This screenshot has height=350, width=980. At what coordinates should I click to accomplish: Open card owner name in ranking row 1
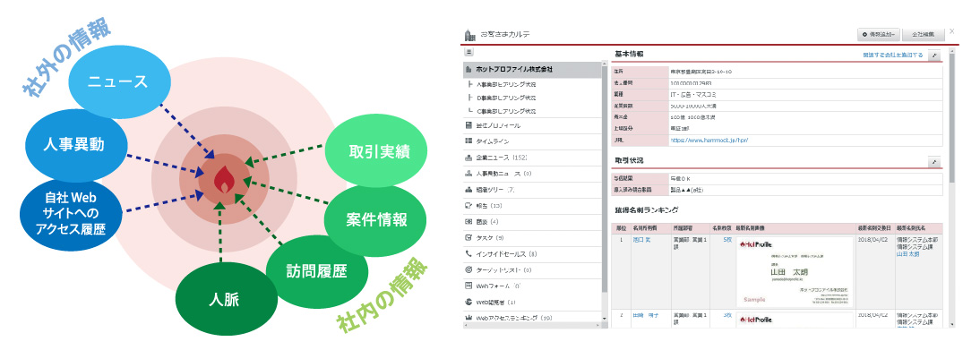click(x=642, y=240)
